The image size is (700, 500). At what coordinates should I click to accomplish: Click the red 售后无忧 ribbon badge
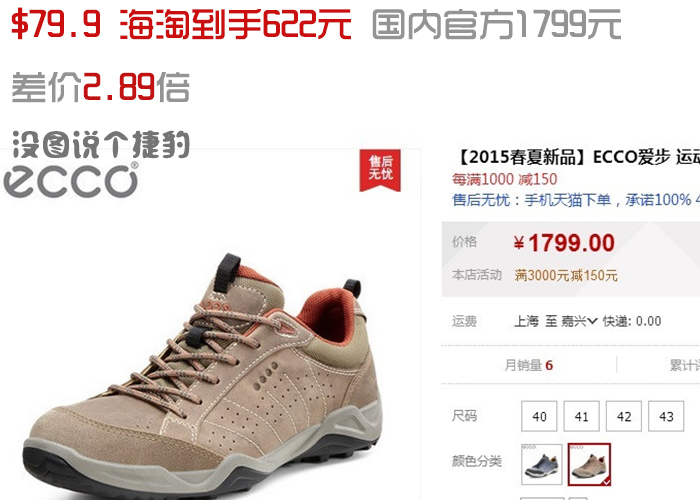[380, 170]
